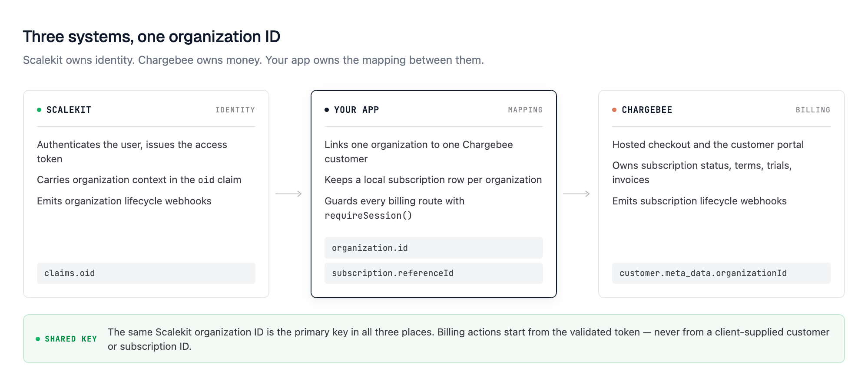This screenshot has width=868, height=388.
Task: Click the IDENTITY tag on the Scalekit card
Action: [x=235, y=110]
